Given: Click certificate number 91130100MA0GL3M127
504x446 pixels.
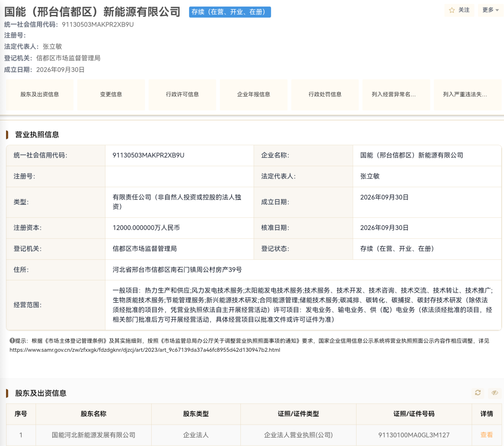Looking at the screenshot, I should [413, 435].
